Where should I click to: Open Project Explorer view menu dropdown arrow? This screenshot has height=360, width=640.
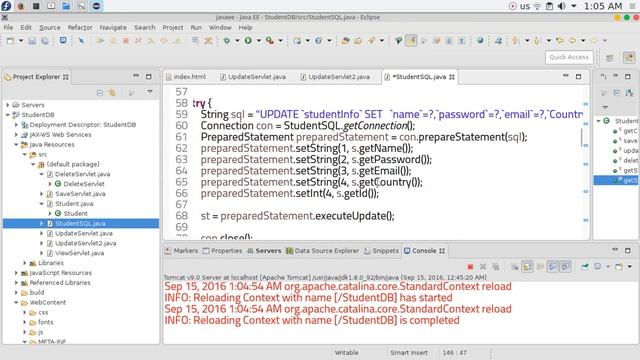[150, 91]
